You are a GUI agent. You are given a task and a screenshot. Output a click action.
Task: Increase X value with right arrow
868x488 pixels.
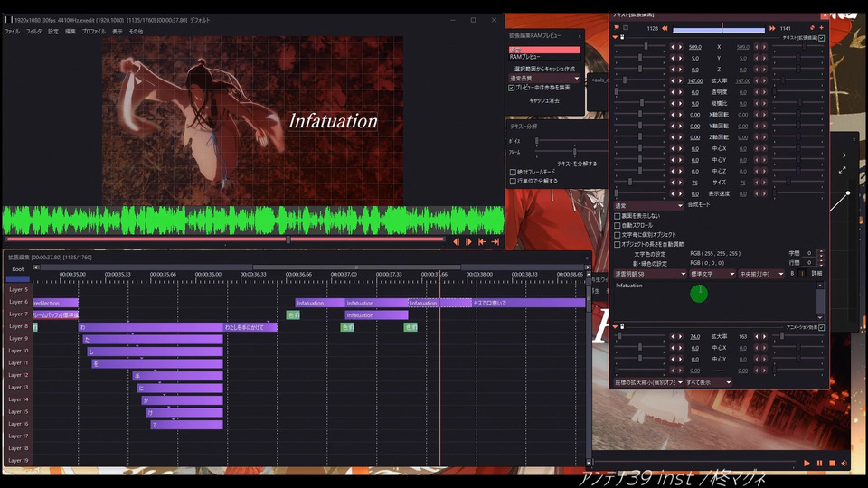(x=680, y=47)
